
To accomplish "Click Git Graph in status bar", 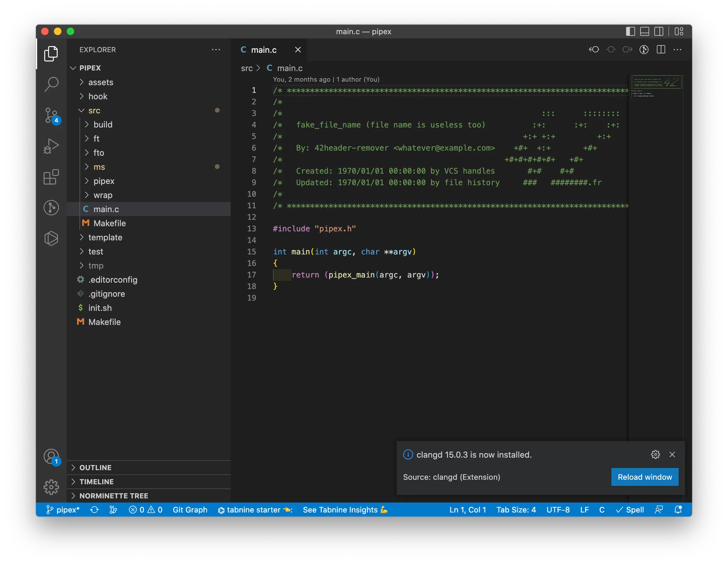I will (x=190, y=510).
